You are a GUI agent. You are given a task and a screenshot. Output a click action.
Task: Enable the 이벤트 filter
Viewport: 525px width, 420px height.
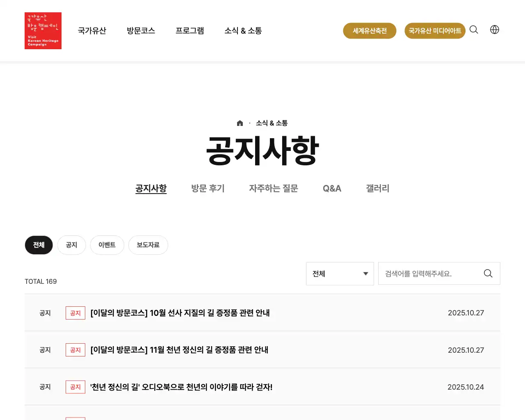point(107,245)
